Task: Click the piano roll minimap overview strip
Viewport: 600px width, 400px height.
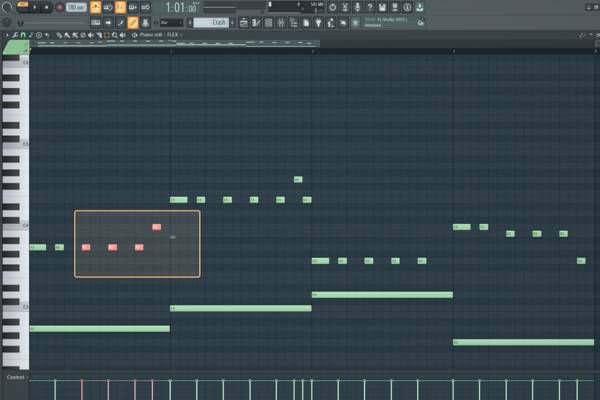Action: (175, 43)
